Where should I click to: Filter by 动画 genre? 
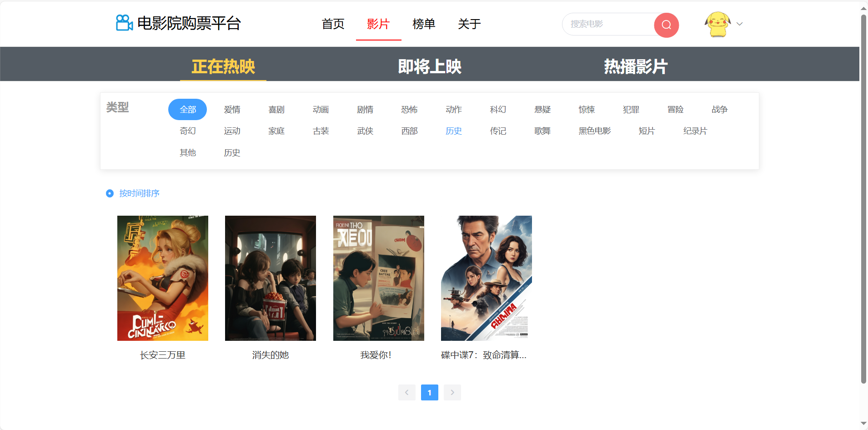pos(321,110)
